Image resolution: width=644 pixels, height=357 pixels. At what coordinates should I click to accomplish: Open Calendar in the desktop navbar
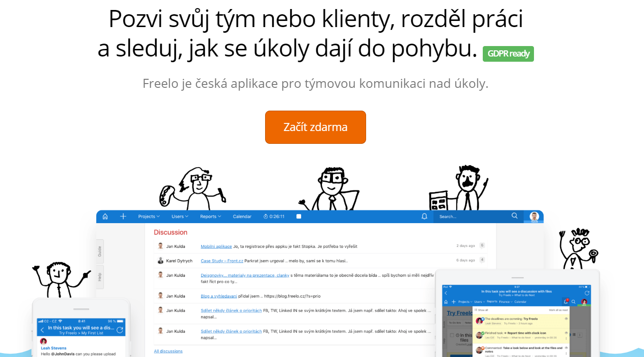point(242,216)
